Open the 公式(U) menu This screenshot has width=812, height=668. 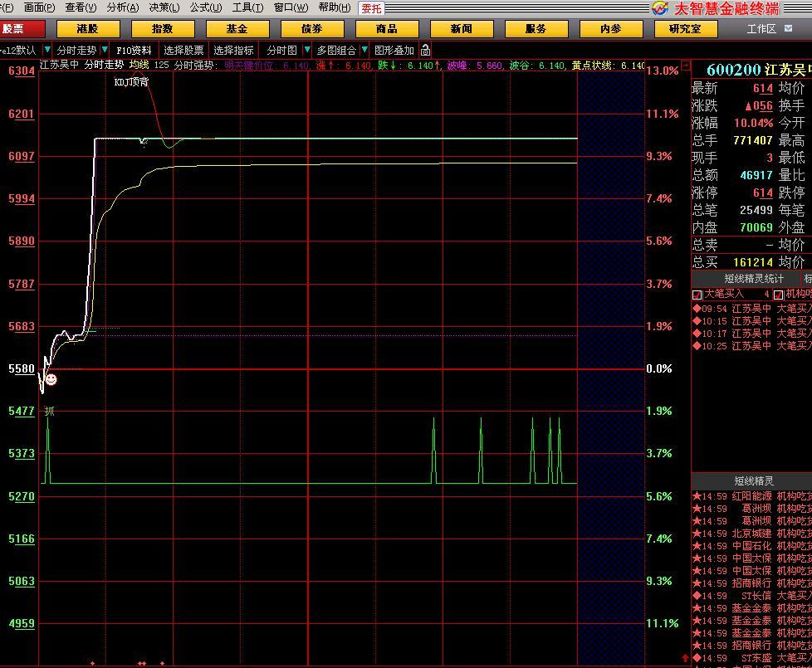(206, 7)
